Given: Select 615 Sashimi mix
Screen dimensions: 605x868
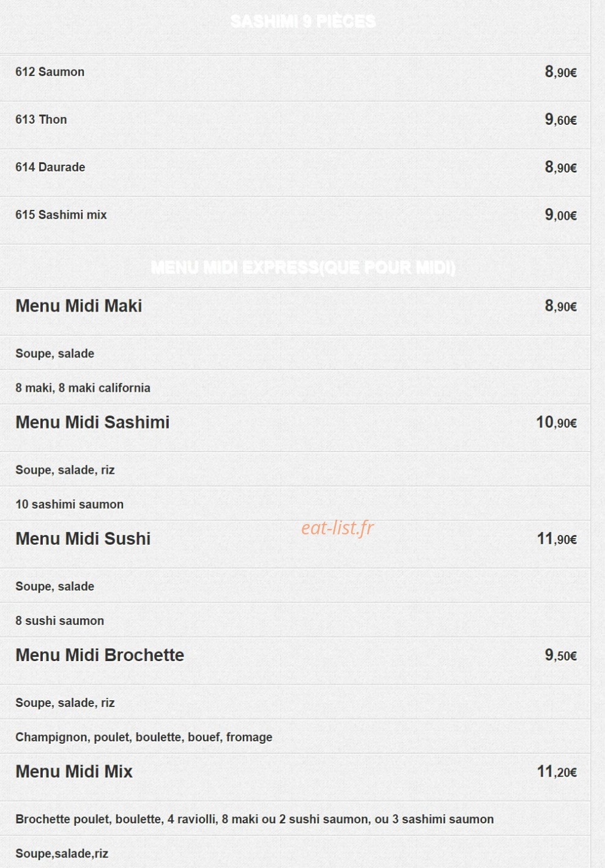Looking at the screenshot, I should point(61,215).
